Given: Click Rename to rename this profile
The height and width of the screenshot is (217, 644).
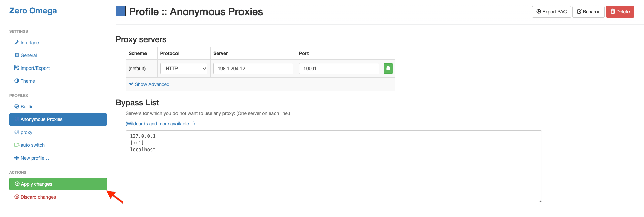Looking at the screenshot, I should pos(588,11).
